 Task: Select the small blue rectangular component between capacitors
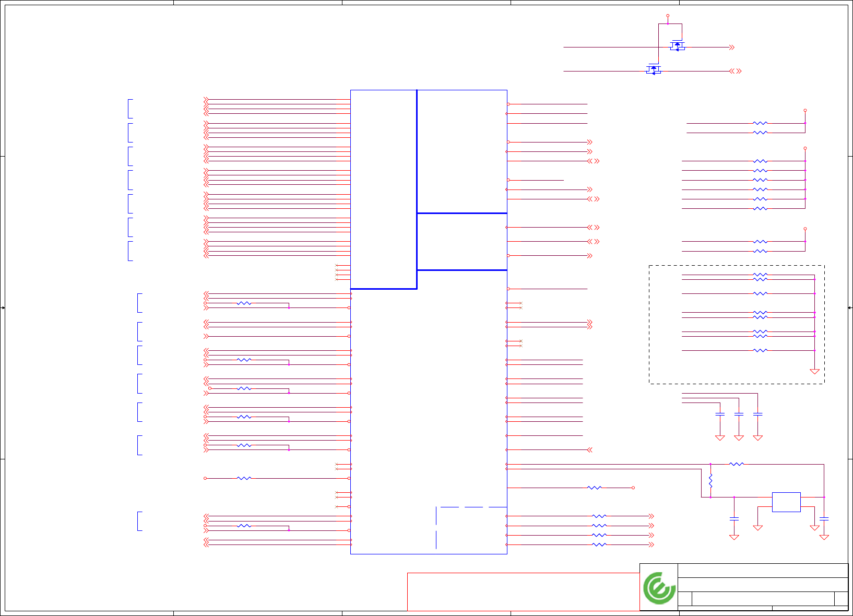pos(786,502)
